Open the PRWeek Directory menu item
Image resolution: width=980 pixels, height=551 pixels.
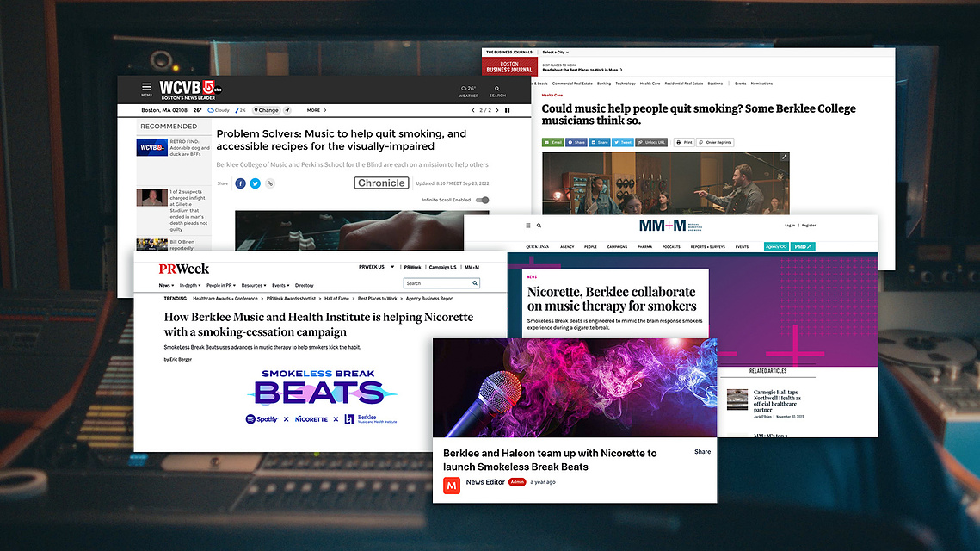(x=305, y=285)
